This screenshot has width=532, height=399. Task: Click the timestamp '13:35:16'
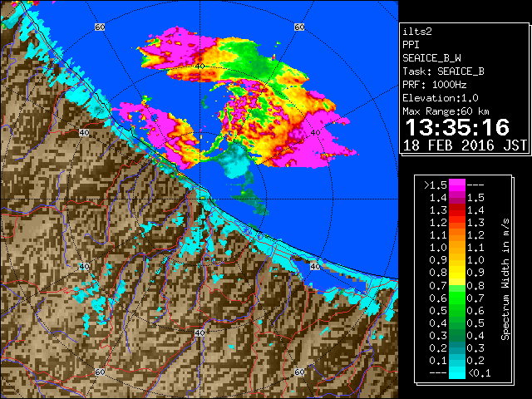click(x=457, y=127)
